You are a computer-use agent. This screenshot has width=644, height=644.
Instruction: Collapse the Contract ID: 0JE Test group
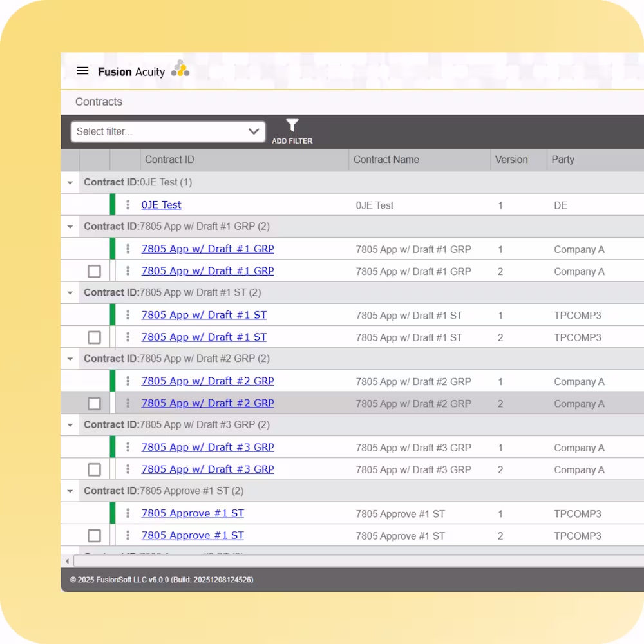pos(70,182)
